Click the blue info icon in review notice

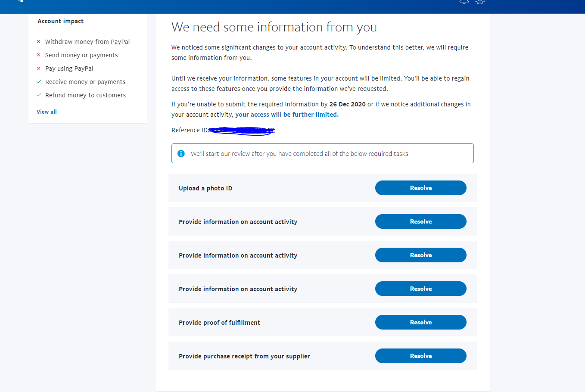(181, 153)
